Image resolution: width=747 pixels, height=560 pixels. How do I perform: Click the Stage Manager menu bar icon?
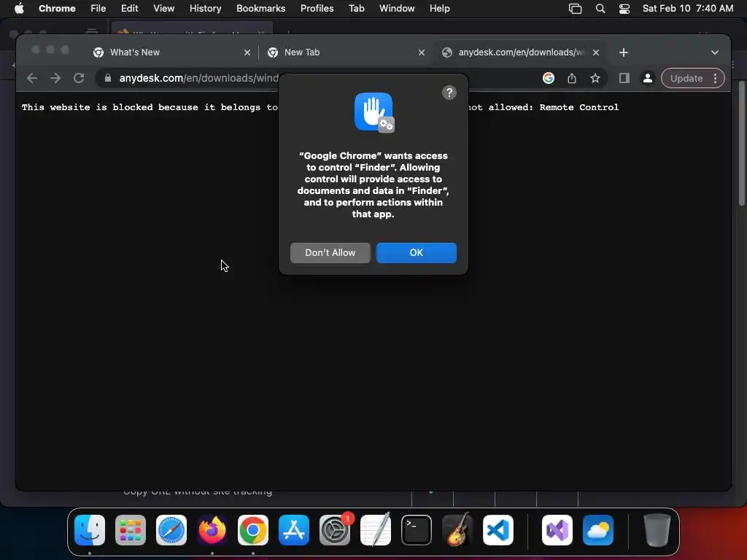pos(575,9)
